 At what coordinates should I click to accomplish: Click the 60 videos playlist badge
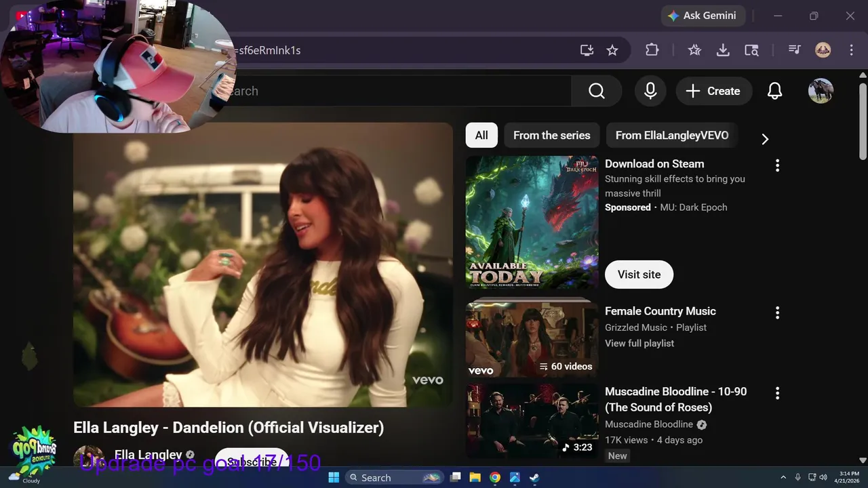point(566,366)
